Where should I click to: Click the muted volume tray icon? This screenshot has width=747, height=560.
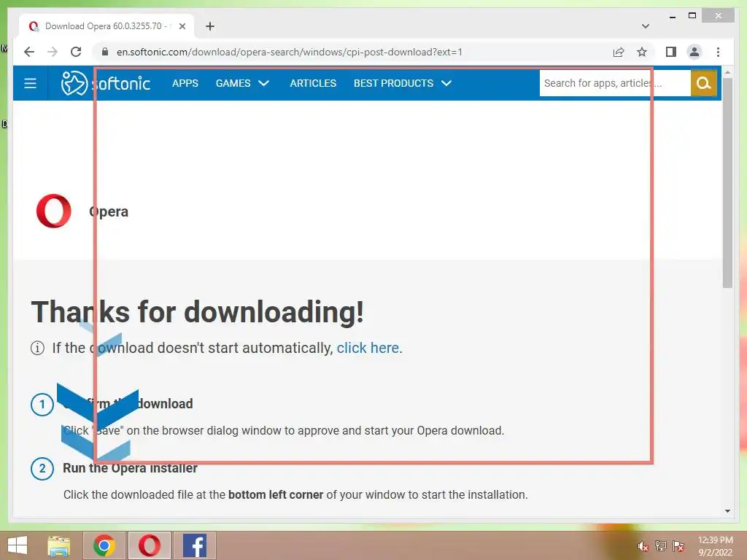[643, 546]
